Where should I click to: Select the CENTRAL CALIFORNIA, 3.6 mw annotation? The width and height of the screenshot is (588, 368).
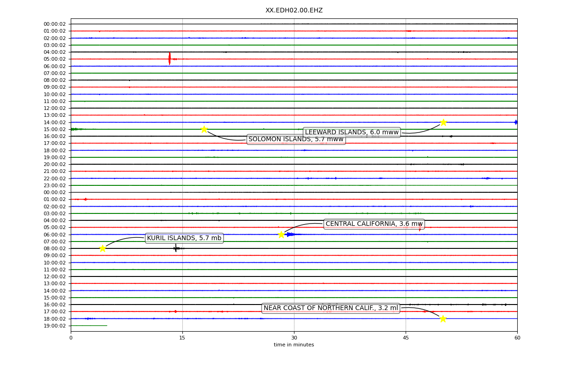click(x=374, y=224)
